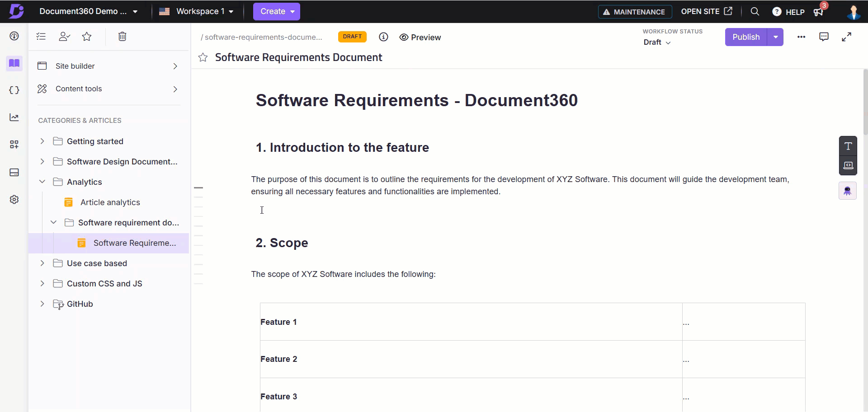Screen dimensions: 868x412
Task: Open the Document360 Demo project dropdown
Action: (89, 11)
